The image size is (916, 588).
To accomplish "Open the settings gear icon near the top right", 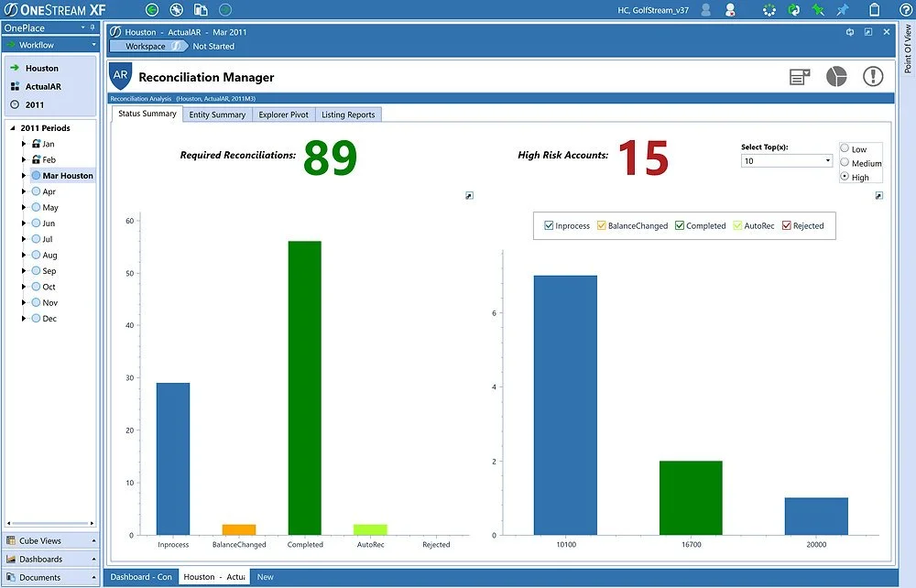I will point(769,10).
